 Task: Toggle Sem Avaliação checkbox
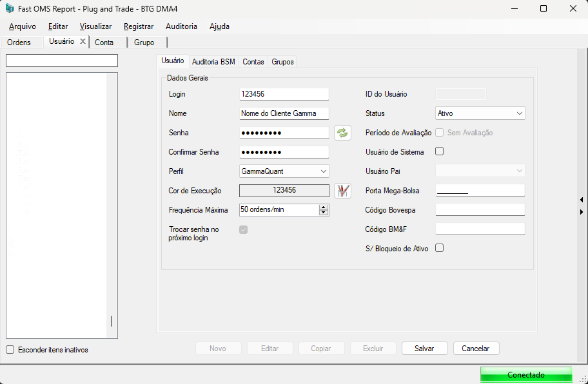(439, 133)
